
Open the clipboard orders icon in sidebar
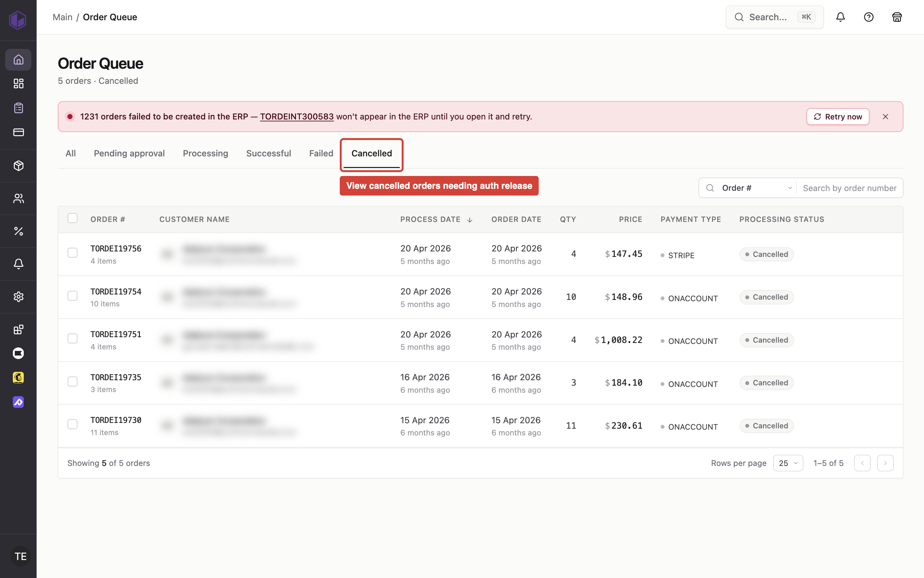[x=18, y=108]
